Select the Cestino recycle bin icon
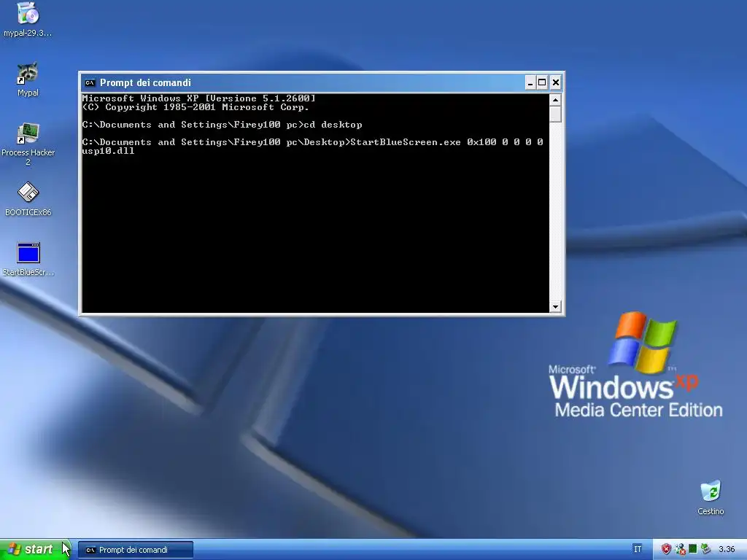Viewport: 747px width, 560px height. click(x=711, y=497)
